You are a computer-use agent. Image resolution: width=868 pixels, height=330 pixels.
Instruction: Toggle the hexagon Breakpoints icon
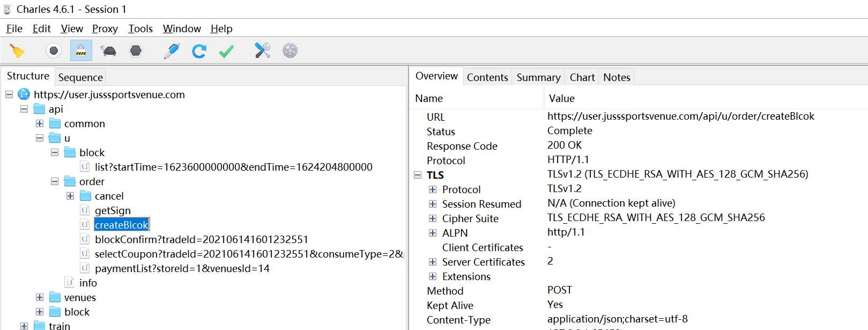coord(136,51)
